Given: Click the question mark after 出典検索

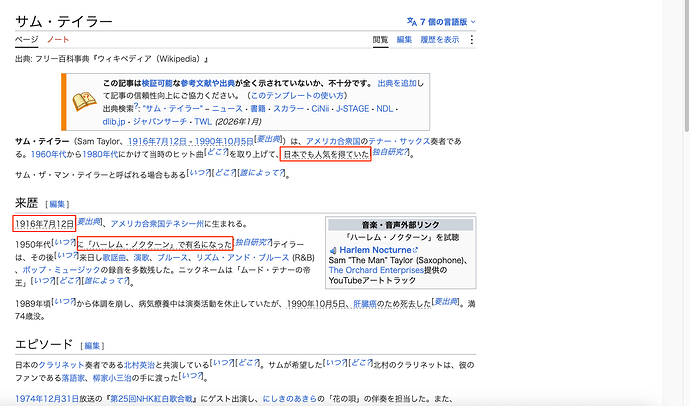Looking at the screenshot, I should point(136,106).
